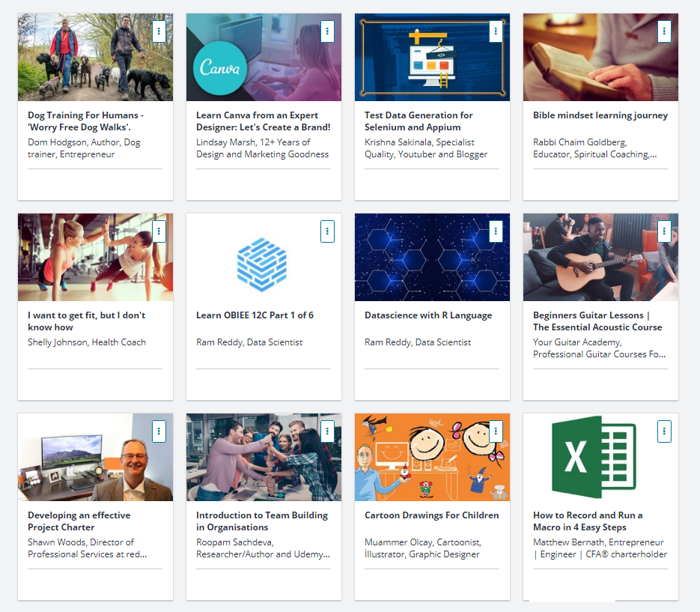Click instructor text 'Shawn Woods, Director of'
The height and width of the screenshot is (612, 700).
pyautogui.click(x=87, y=548)
